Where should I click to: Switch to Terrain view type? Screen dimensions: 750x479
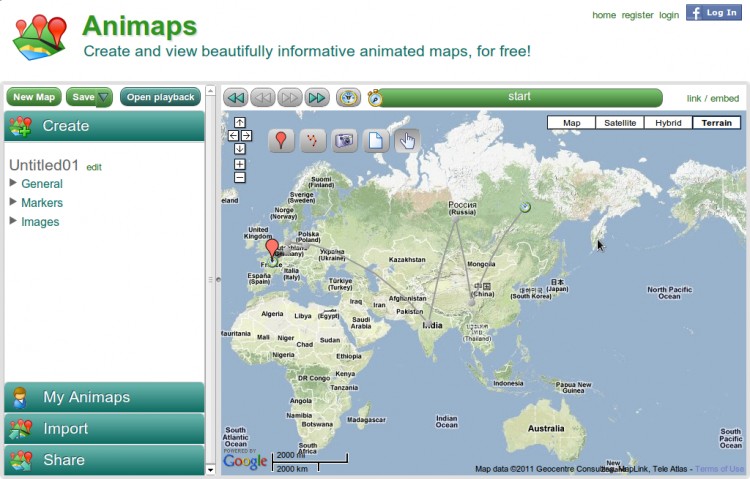pos(717,123)
